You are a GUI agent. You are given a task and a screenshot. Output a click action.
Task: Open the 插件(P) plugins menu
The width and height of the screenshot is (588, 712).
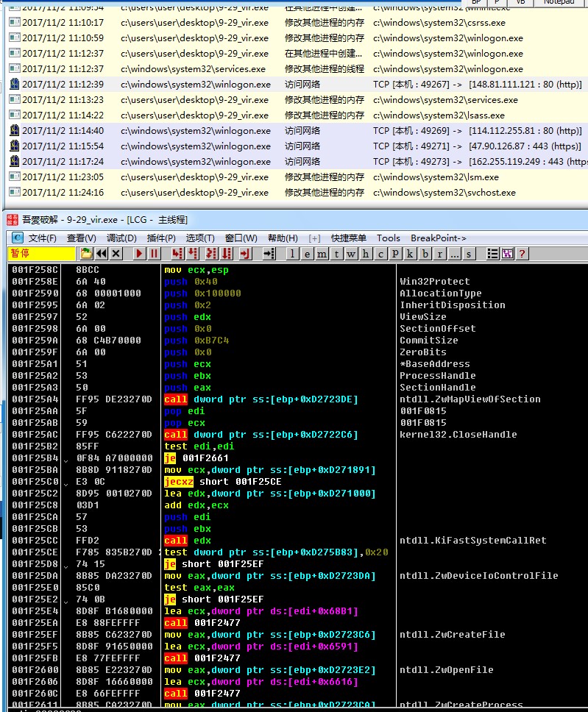[161, 238]
